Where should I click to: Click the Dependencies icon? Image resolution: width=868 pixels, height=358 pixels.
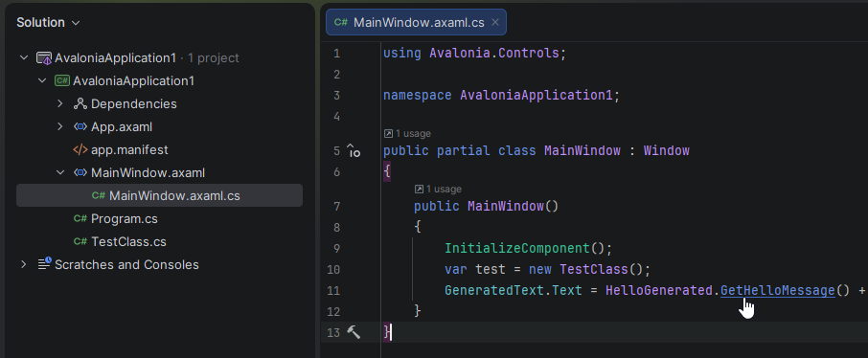80,104
